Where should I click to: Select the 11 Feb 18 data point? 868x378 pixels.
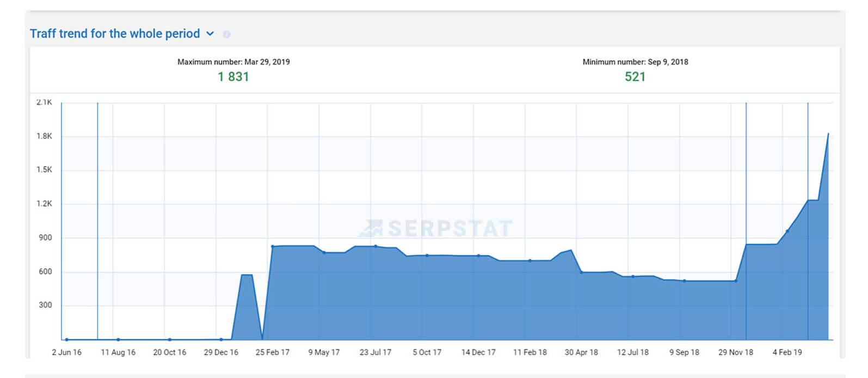(530, 260)
